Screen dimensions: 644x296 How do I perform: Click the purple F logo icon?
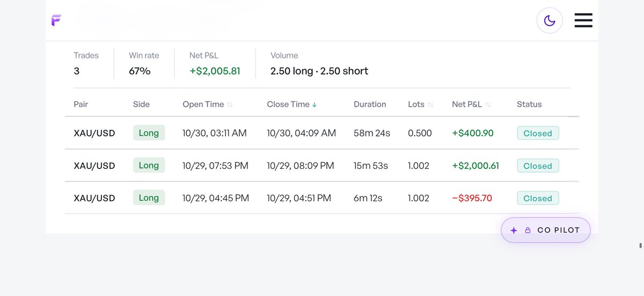[56, 20]
